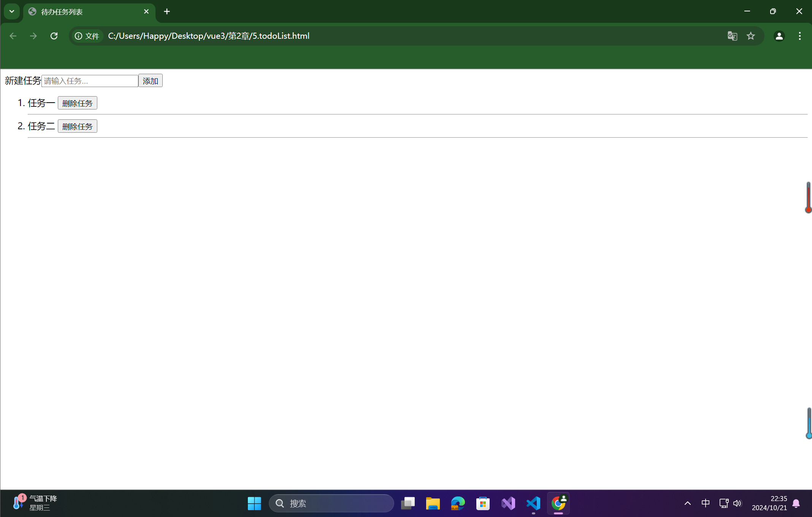Open the Chrome profile avatar
Screen dimensions: 812x517
tap(779, 36)
